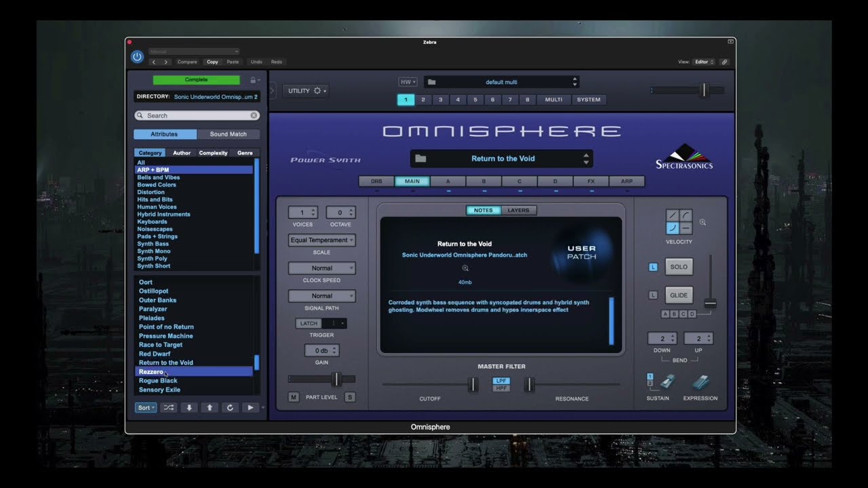The width and height of the screenshot is (868, 488).
Task: Open the trigger mode dropdown arrow
Action: click(342, 324)
